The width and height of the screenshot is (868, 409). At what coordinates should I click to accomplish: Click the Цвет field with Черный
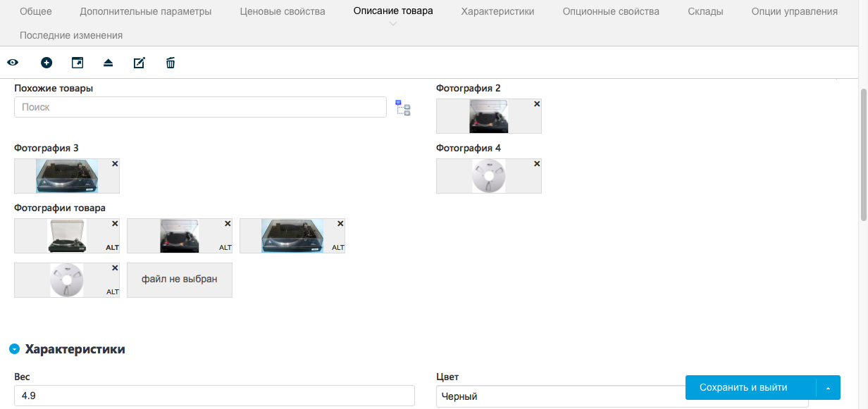622,396
